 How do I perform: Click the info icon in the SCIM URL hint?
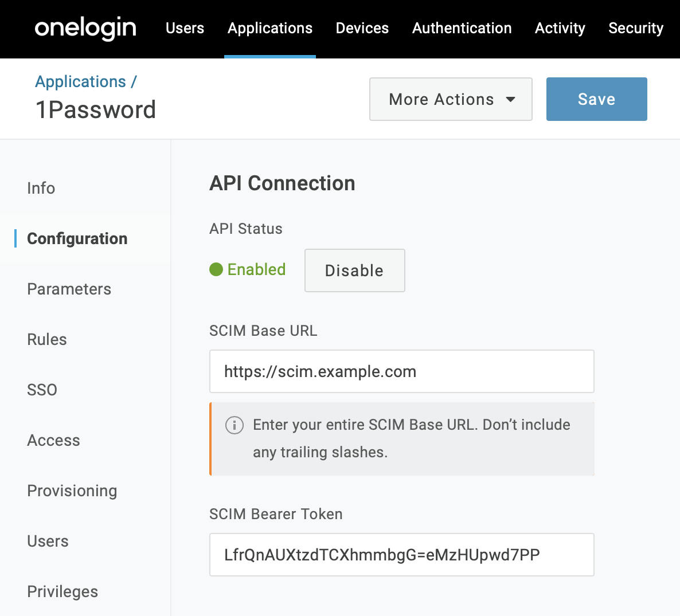(x=234, y=425)
